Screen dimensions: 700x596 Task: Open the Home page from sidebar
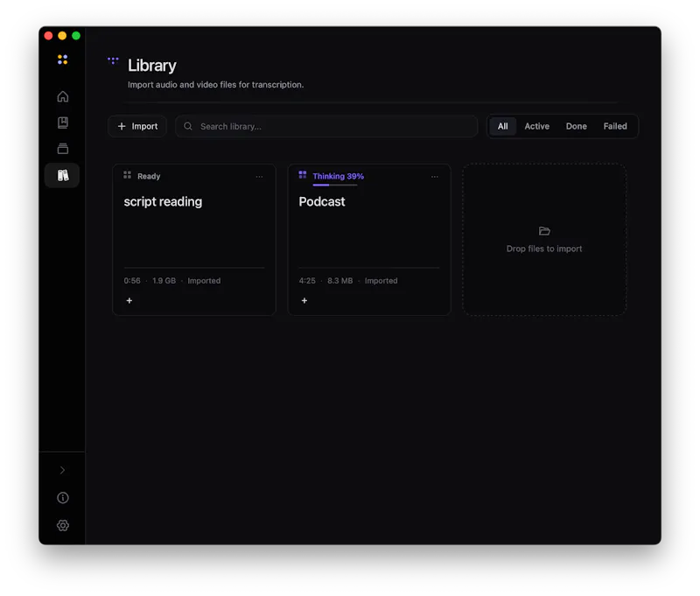pyautogui.click(x=62, y=96)
